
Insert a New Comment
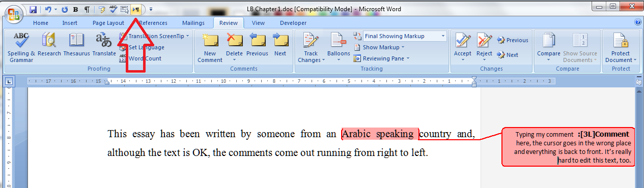(x=210, y=47)
